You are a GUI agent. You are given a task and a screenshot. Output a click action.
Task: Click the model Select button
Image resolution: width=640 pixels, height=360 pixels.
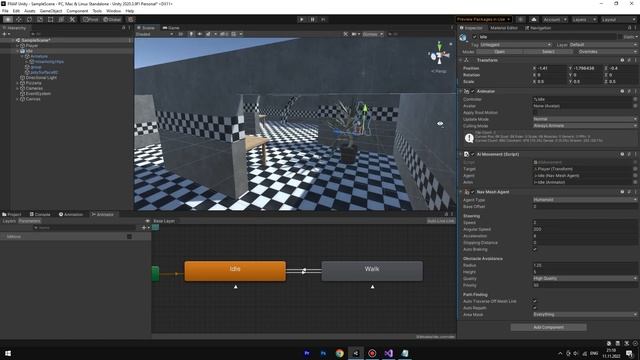pos(548,52)
